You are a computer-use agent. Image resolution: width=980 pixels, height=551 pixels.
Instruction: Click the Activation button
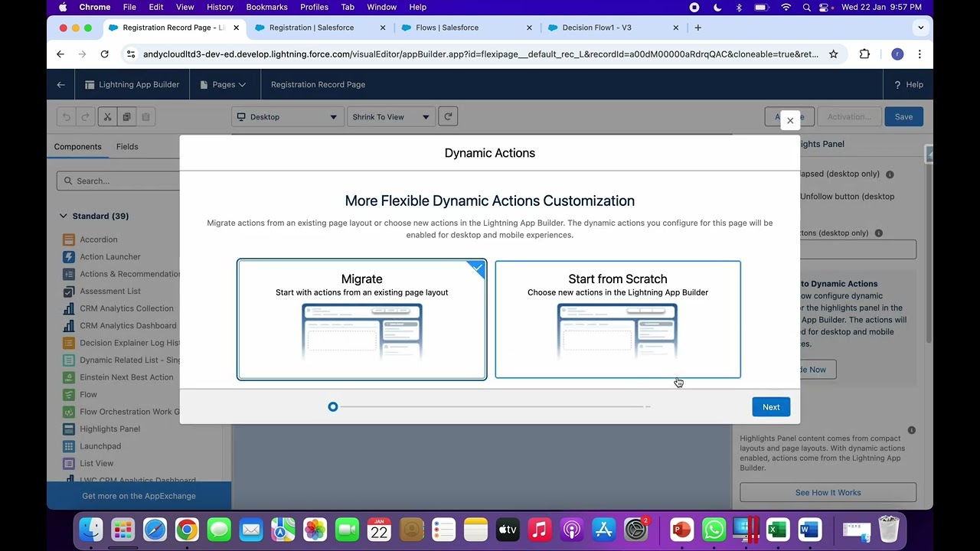[848, 117]
